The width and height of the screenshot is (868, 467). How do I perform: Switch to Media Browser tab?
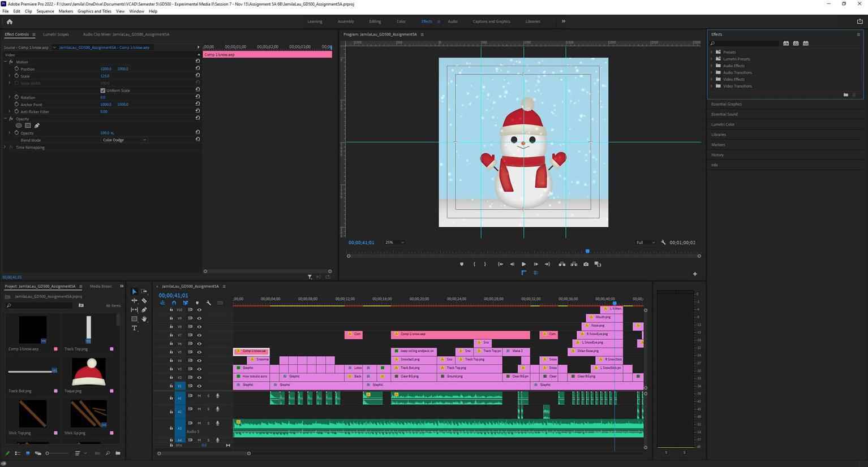point(101,286)
